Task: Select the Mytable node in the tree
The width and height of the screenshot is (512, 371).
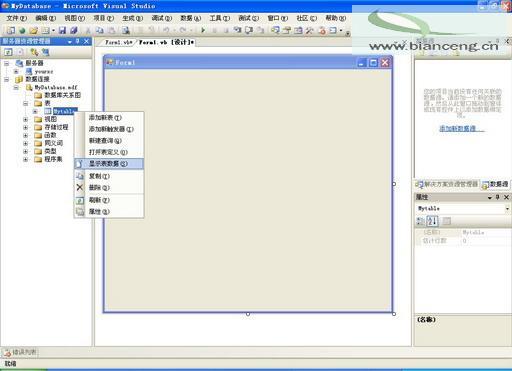Action: click(x=65, y=111)
